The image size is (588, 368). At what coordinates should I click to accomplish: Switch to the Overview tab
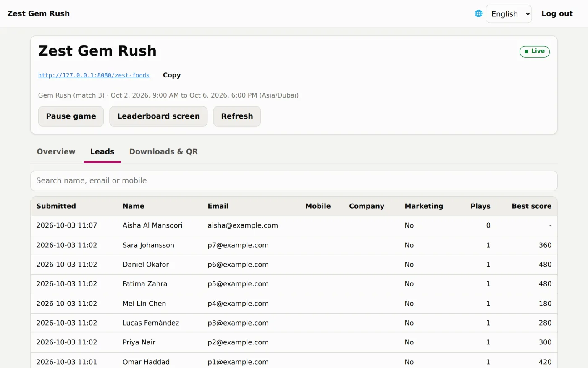coord(56,151)
